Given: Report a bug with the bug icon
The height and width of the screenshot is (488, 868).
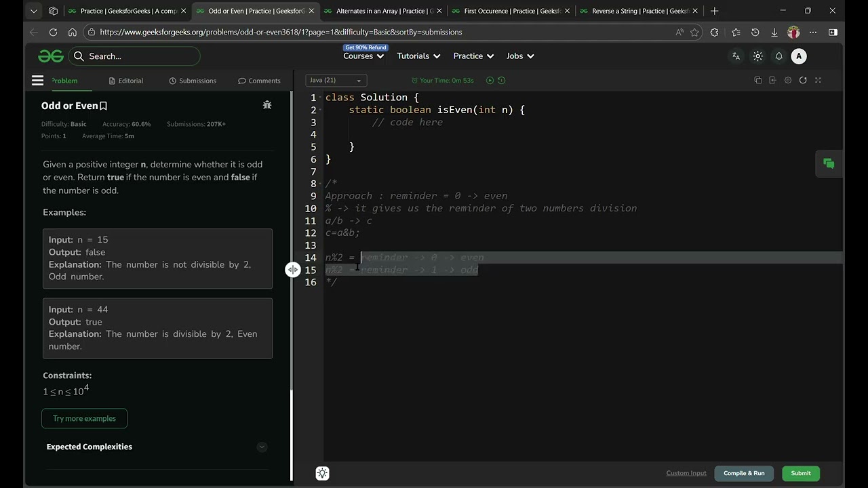Looking at the screenshot, I should [x=267, y=105].
